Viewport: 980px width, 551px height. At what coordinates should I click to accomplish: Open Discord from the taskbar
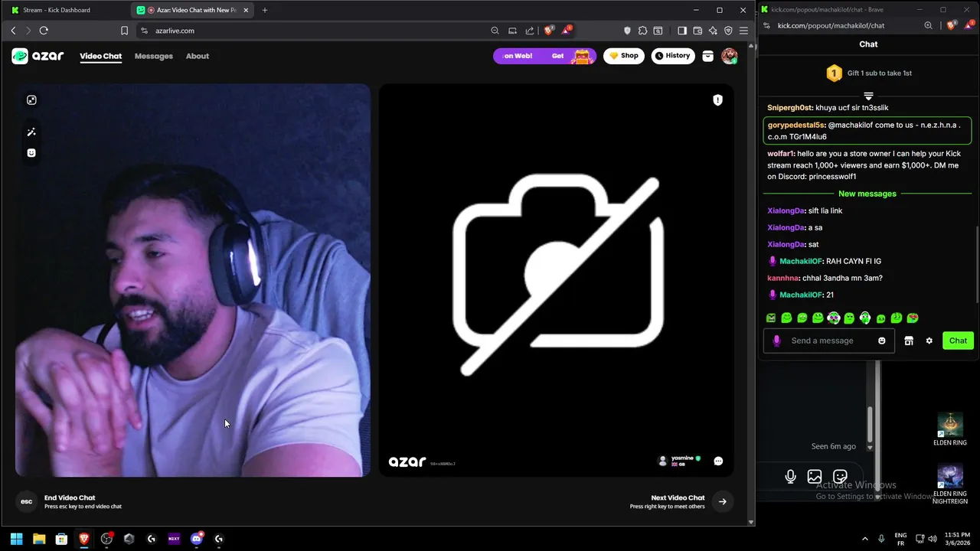point(197,539)
